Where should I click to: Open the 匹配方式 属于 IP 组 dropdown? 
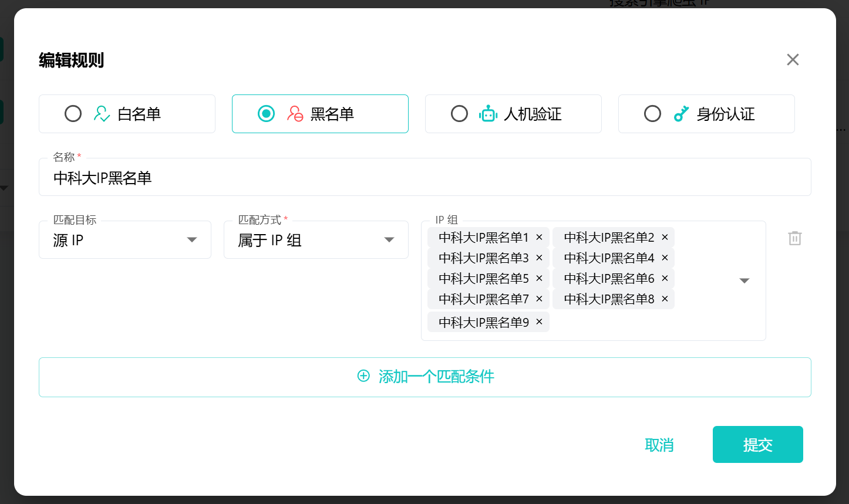(316, 239)
